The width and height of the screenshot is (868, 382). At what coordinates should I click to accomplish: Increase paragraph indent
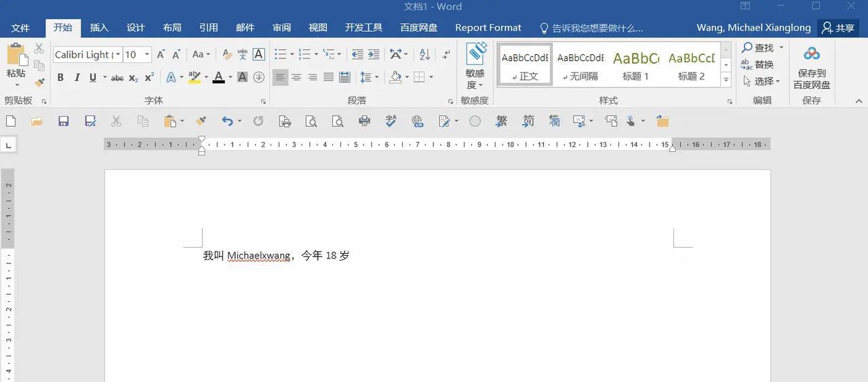[x=374, y=54]
